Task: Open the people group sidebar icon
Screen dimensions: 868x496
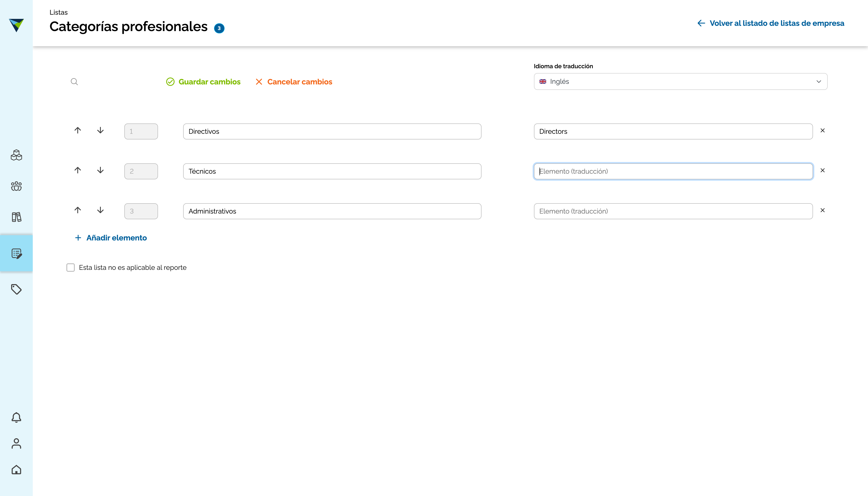Action: 16,186
